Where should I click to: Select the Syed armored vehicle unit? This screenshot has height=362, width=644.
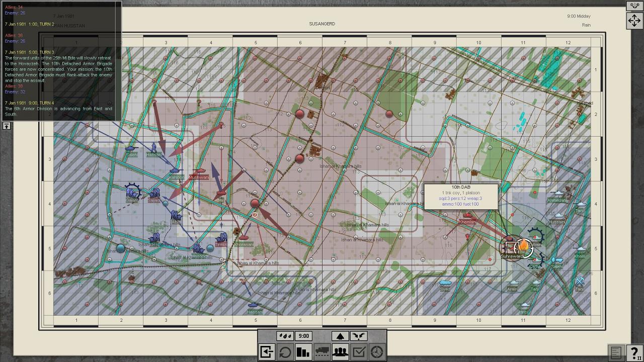tap(445, 283)
